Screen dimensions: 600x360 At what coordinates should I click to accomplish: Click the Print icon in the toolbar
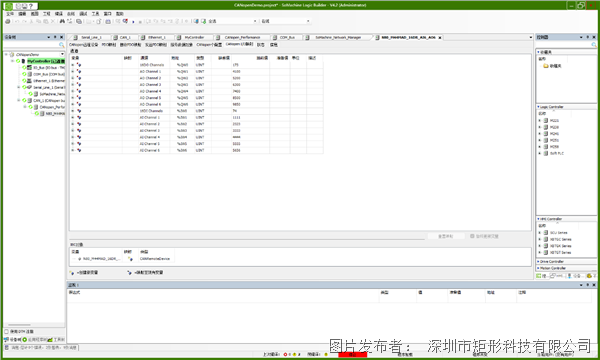pos(7,21)
